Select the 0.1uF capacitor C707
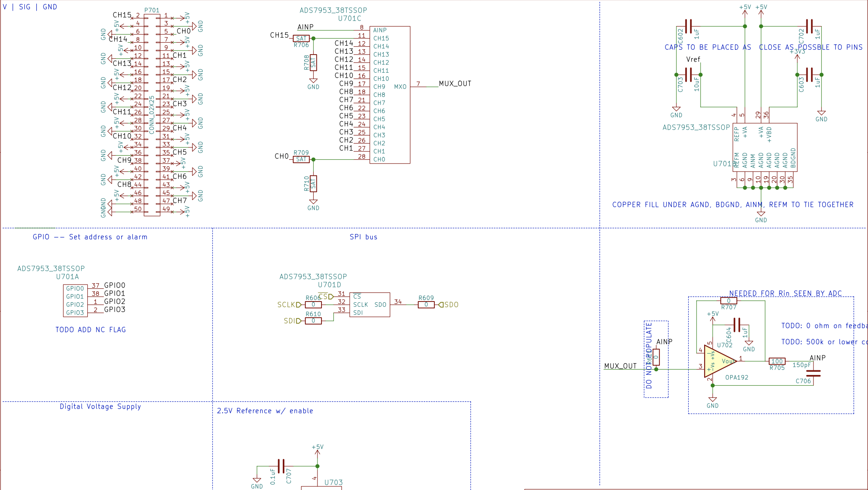The height and width of the screenshot is (490, 868). pyautogui.click(x=281, y=466)
